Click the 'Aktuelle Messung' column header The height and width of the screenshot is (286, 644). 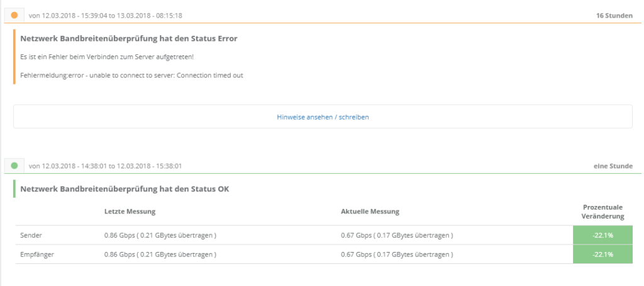tap(370, 211)
